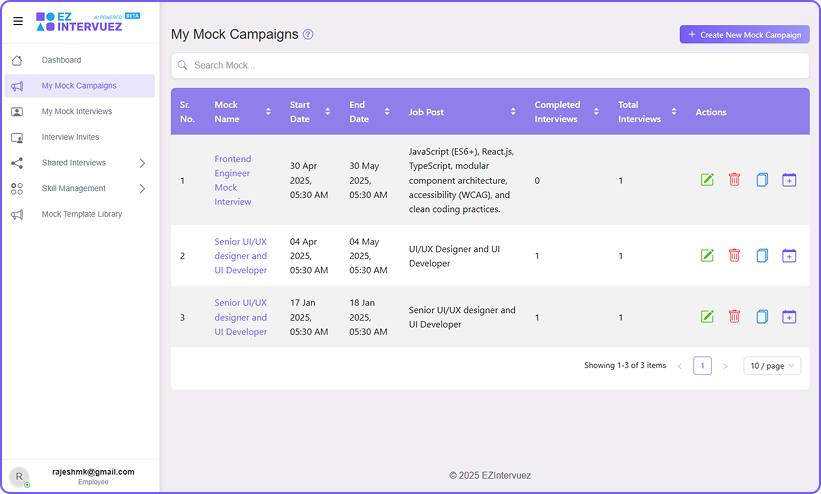Viewport: 821px width, 494px height.
Task: Click the Skill Management icon
Action: pyautogui.click(x=17, y=189)
